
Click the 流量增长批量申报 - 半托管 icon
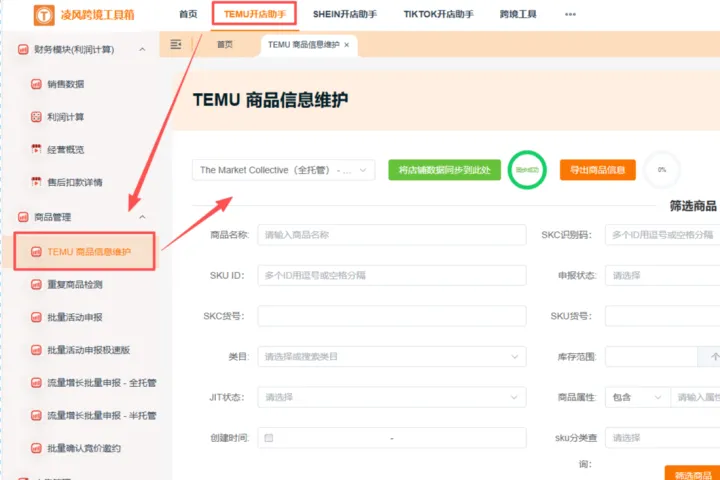pos(36,416)
